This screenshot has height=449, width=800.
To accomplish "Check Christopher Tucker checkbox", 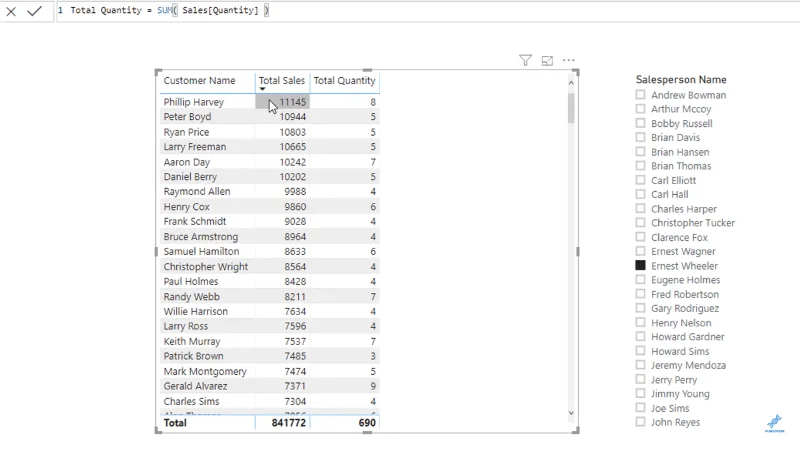I will [x=640, y=222].
